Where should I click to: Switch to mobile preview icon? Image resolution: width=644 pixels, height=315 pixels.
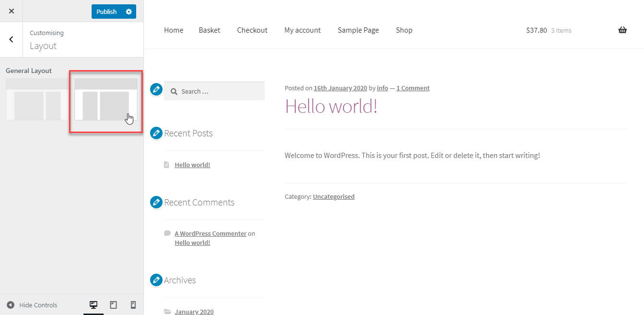click(133, 305)
